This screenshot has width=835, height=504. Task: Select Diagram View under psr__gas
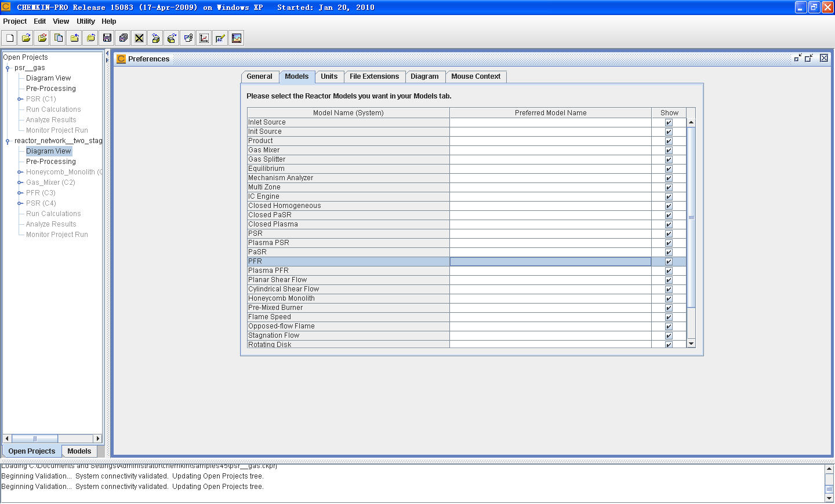click(48, 78)
